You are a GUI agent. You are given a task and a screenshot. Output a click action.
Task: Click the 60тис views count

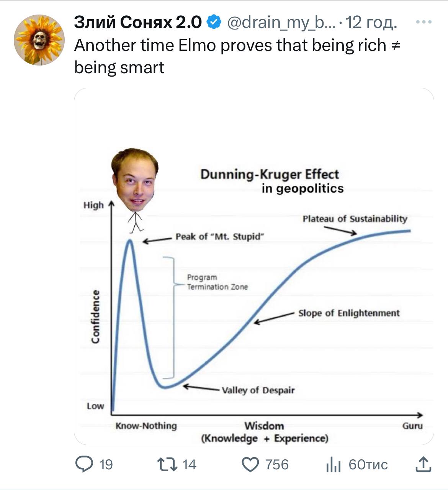click(368, 465)
